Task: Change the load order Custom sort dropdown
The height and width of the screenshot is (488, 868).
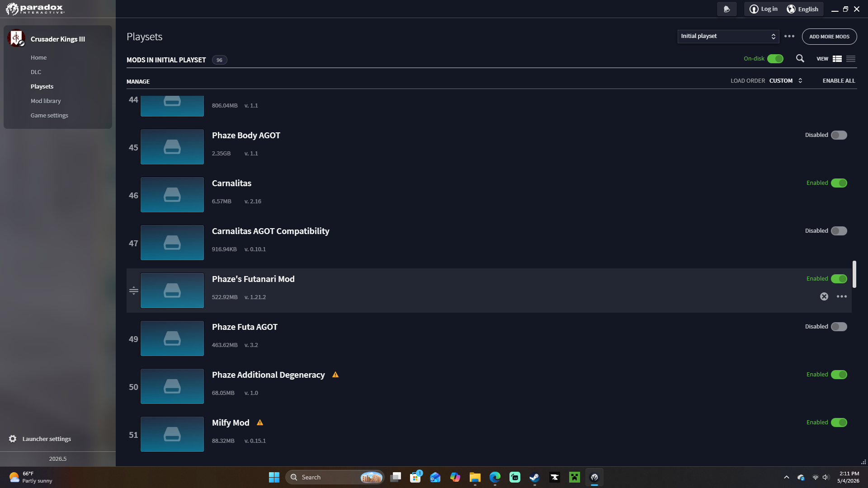Action: [x=786, y=80]
